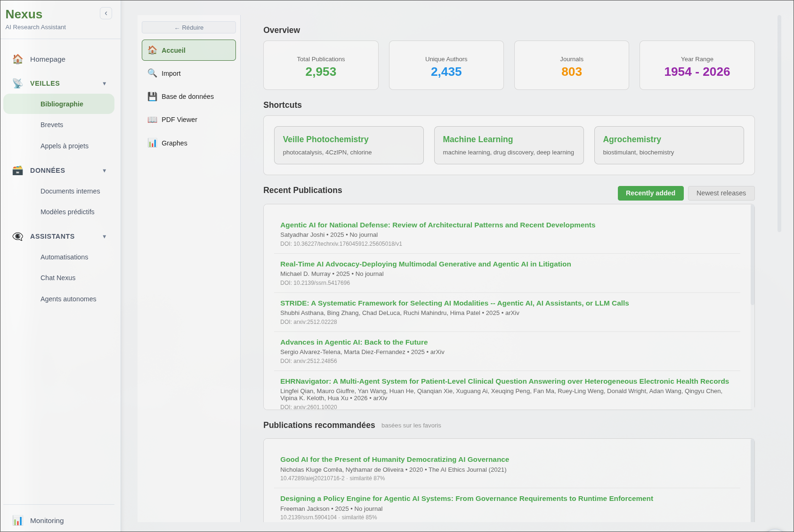The height and width of the screenshot is (532, 794).
Task: Click the Veilles satellite antenna icon
Action: 18,83
